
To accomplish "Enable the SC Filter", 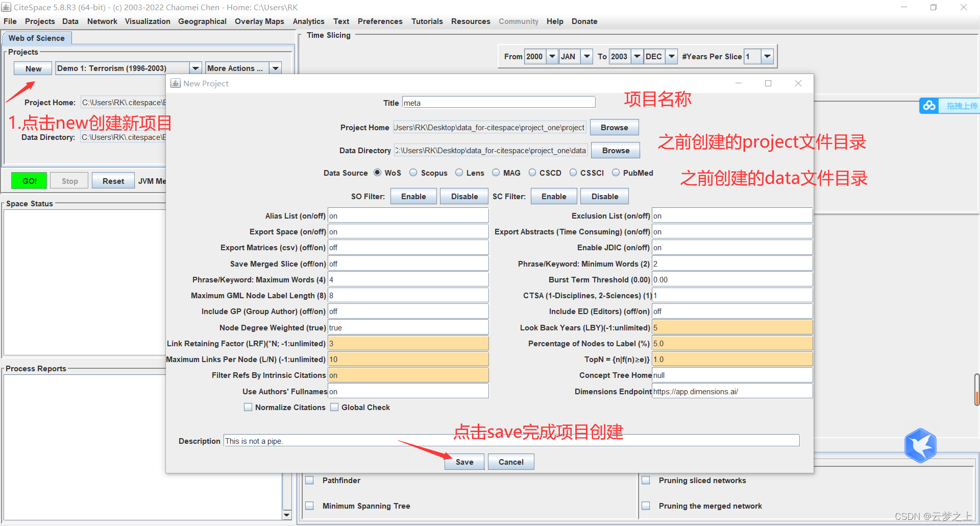I will coord(554,197).
